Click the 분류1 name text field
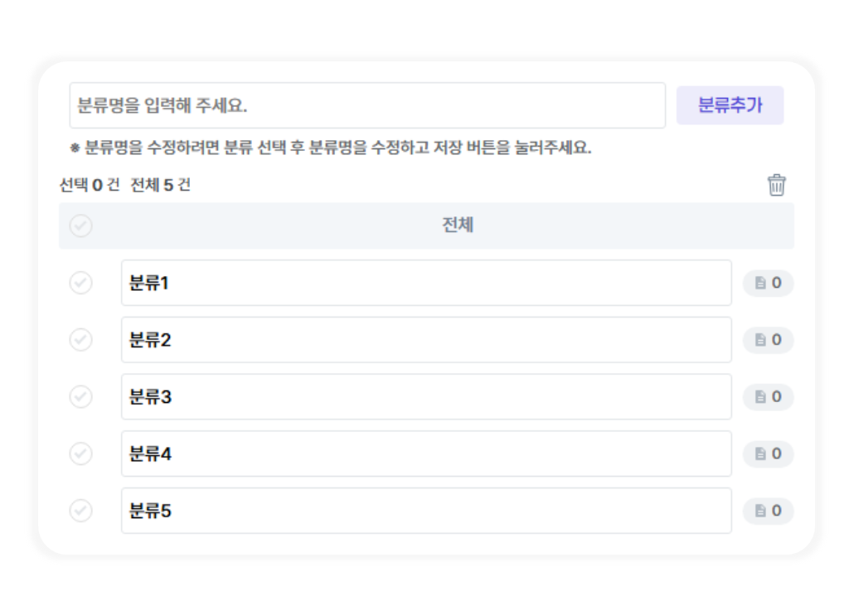The image size is (854, 616). (x=426, y=284)
